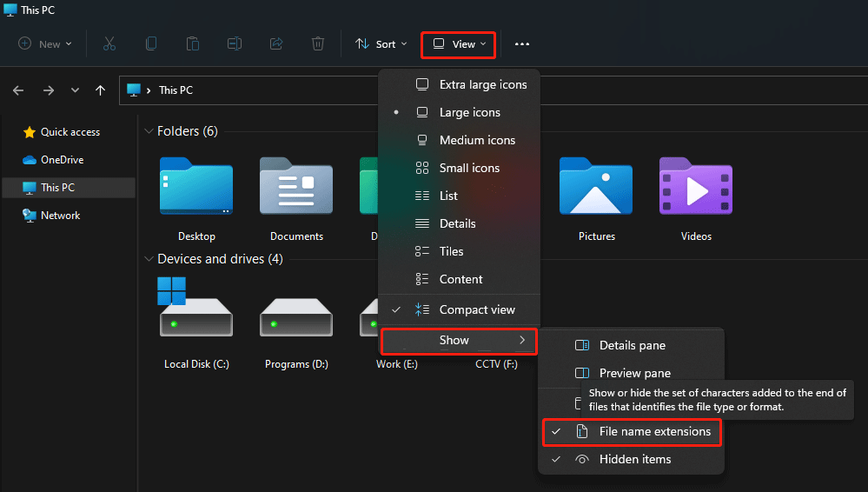Screen dimensions: 868x492
Task: Expand the Show submenu
Action: 458,341
